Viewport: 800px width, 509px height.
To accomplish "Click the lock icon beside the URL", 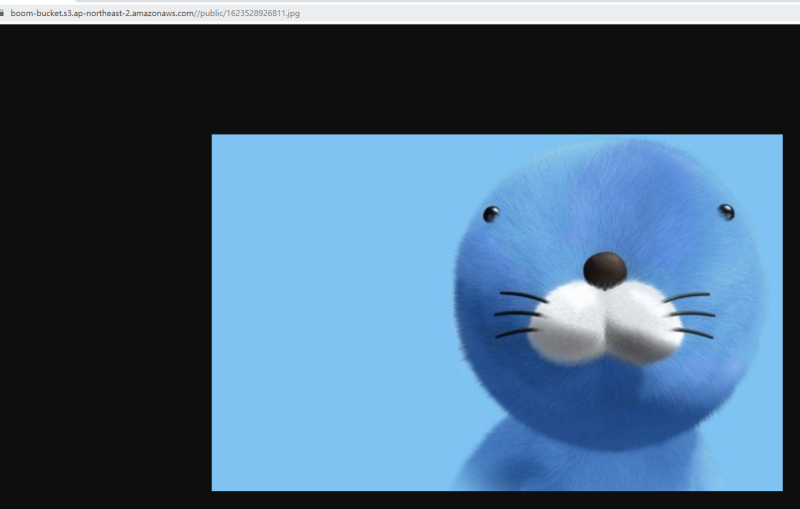I will point(2,13).
